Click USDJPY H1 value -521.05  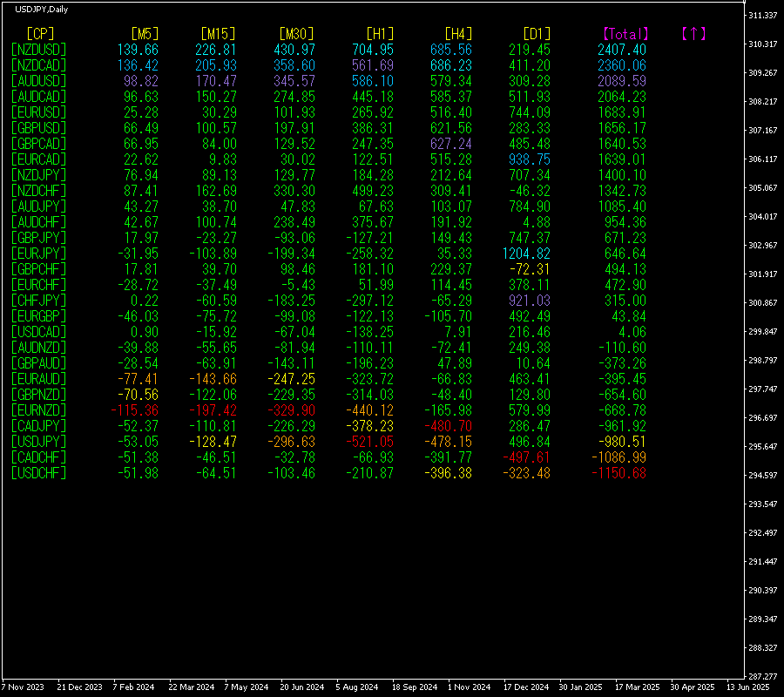(369, 442)
